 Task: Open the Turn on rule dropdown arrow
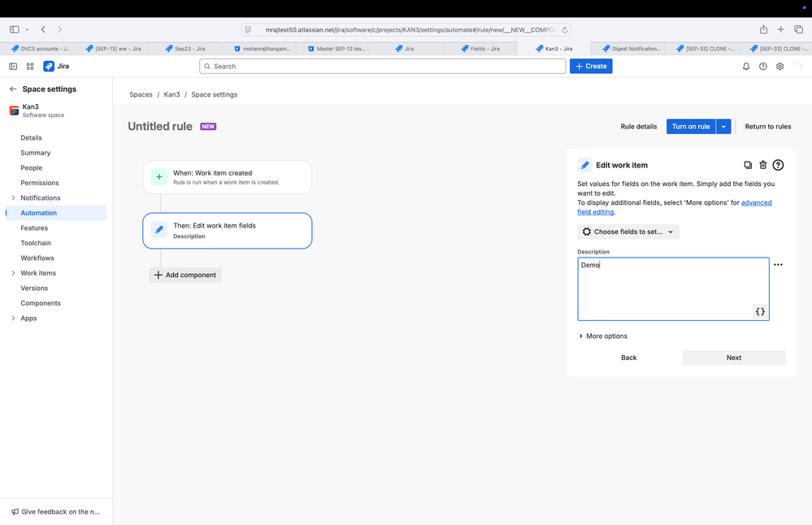723,126
